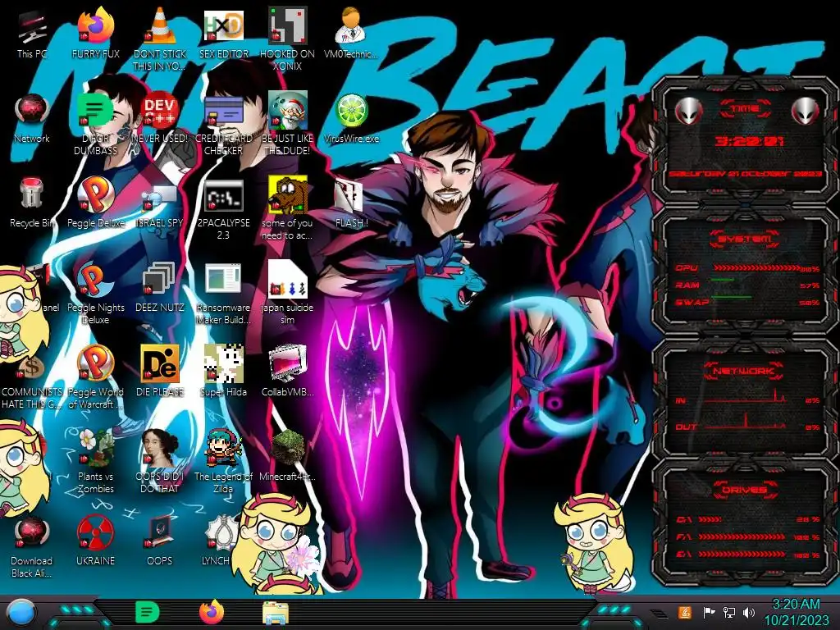The width and height of the screenshot is (840, 630).
Task: Click the saturday 21 october 2023 date text
Action: pos(745,174)
